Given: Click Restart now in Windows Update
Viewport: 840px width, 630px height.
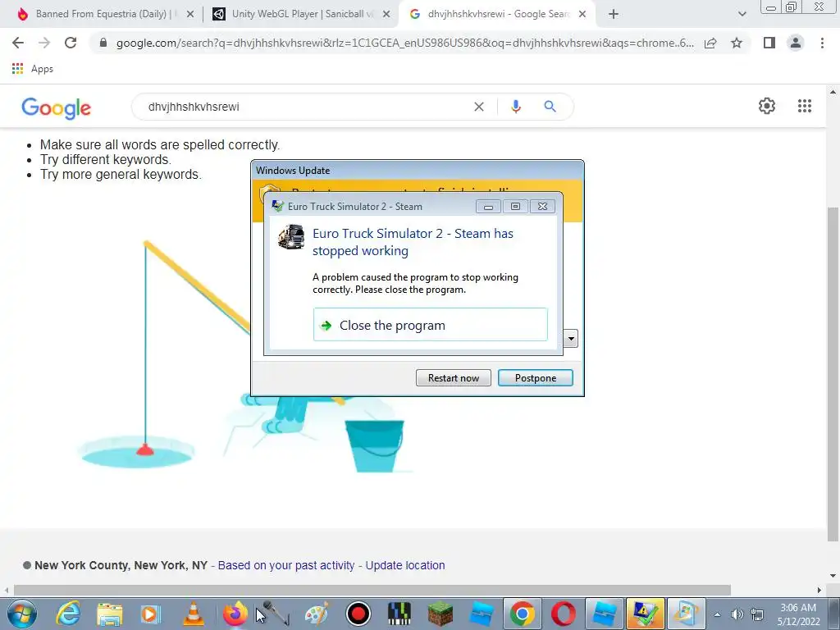Looking at the screenshot, I should 453,377.
